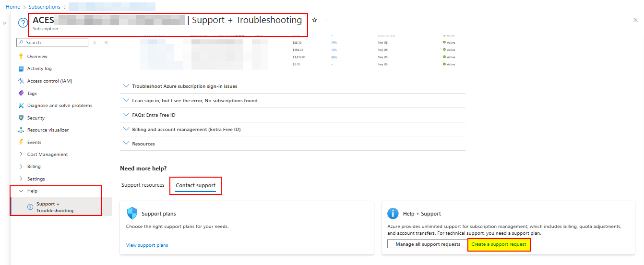Open the Resource visualizer icon

click(21, 130)
